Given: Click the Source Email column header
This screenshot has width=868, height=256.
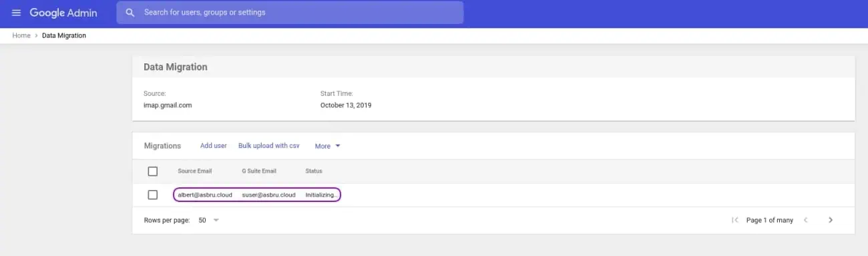Looking at the screenshot, I should [195, 171].
